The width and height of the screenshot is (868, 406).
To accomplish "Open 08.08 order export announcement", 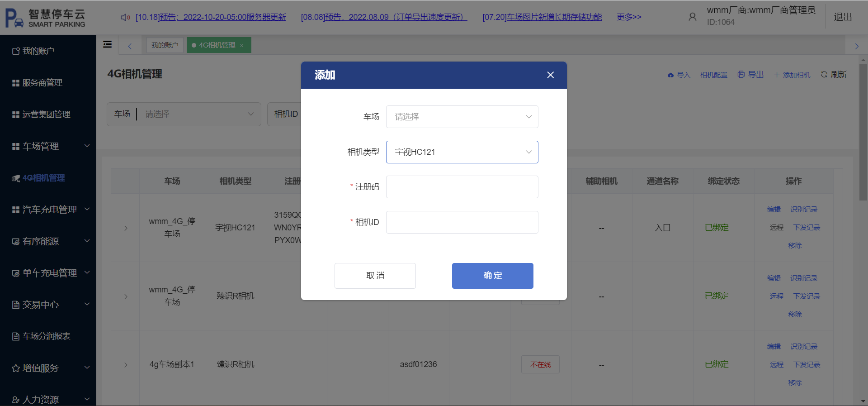I will coord(384,17).
